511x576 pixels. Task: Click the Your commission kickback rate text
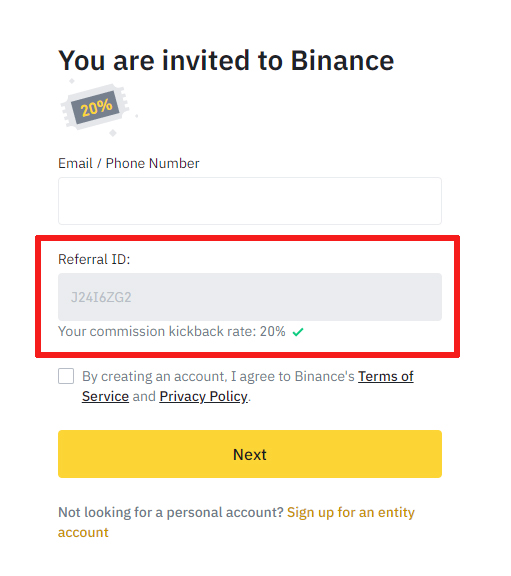[172, 331]
